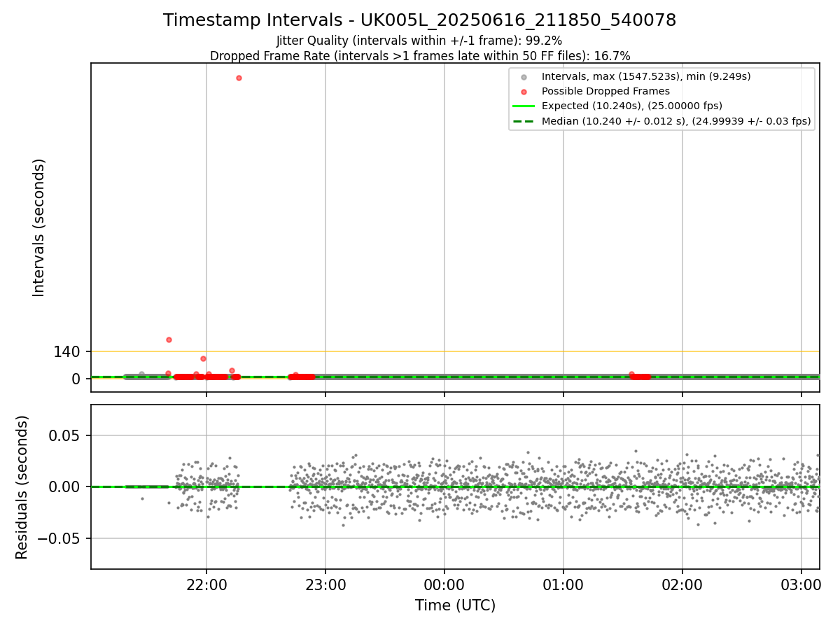Image resolution: width=840 pixels, height=630 pixels.
Task: Click the '140' tick on the intervals axis
Action: click(66, 352)
